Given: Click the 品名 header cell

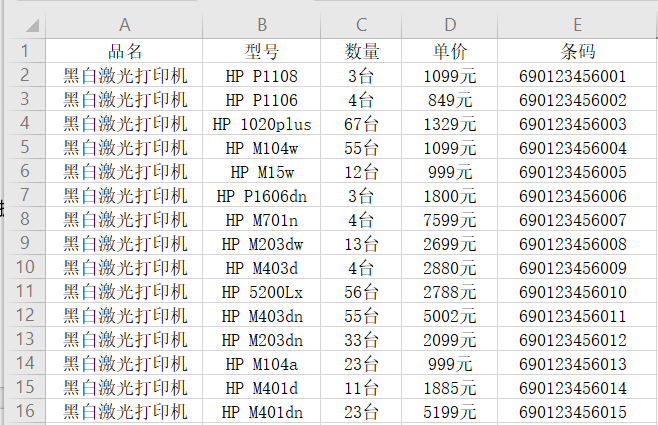Looking at the screenshot, I should tap(125, 51).
